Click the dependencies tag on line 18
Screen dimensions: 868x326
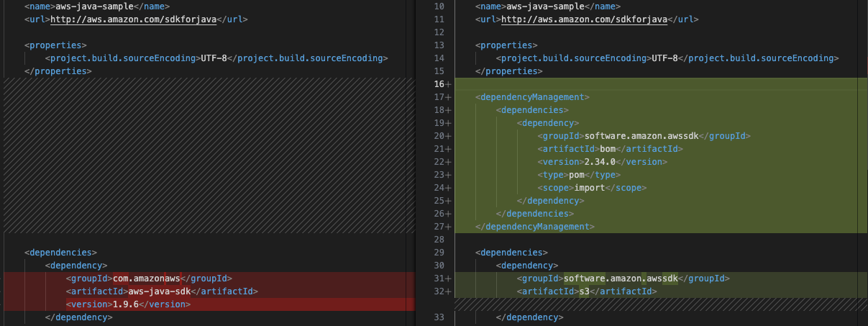point(533,110)
